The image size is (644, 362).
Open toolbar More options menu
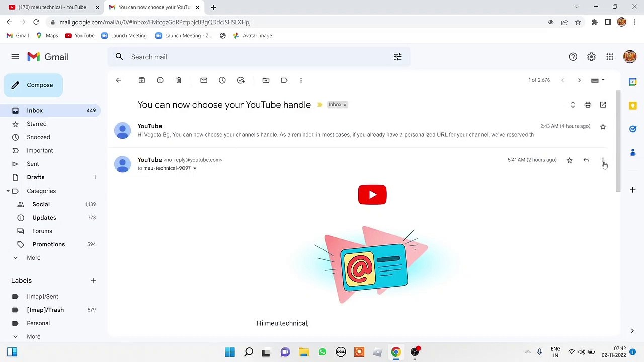click(301, 80)
